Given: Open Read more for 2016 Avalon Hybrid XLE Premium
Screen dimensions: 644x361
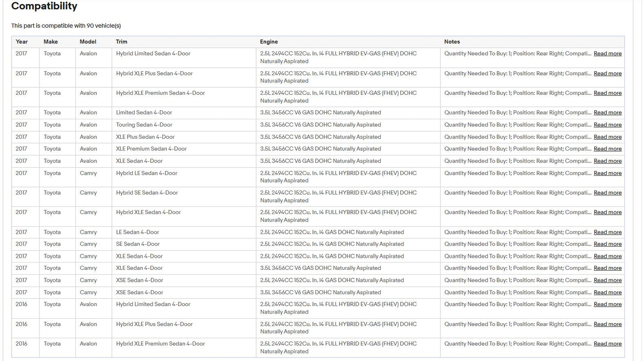Looking at the screenshot, I should click(x=607, y=344).
